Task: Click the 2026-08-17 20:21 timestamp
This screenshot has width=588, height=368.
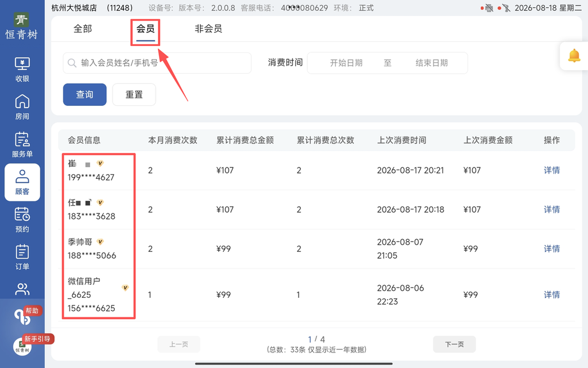Action: point(410,170)
